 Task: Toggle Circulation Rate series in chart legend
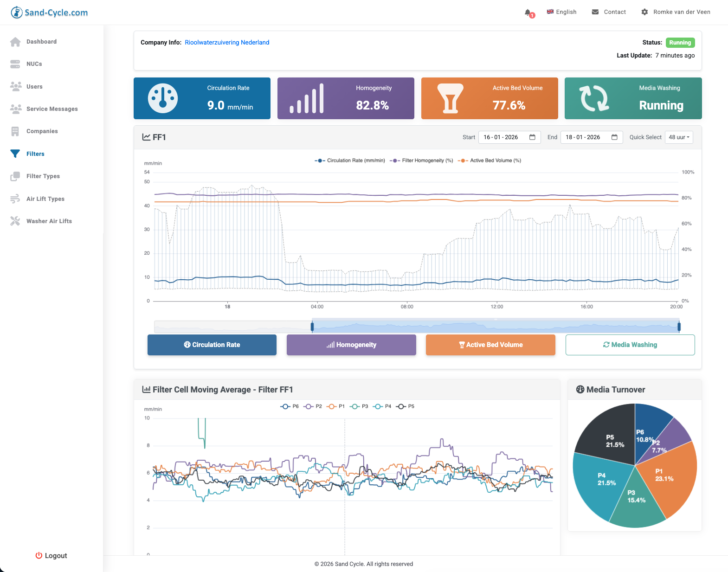[x=349, y=161]
